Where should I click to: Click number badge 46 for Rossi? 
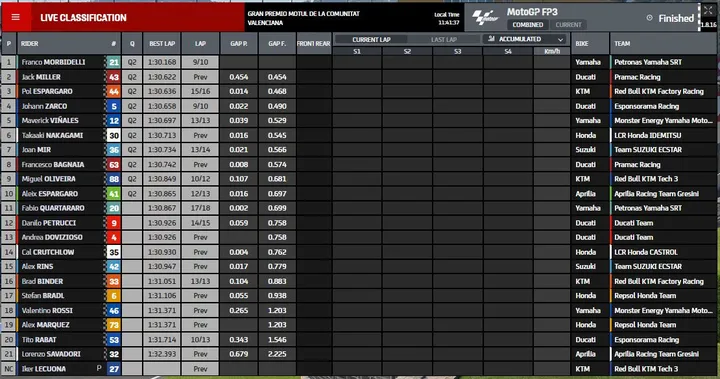pos(114,310)
